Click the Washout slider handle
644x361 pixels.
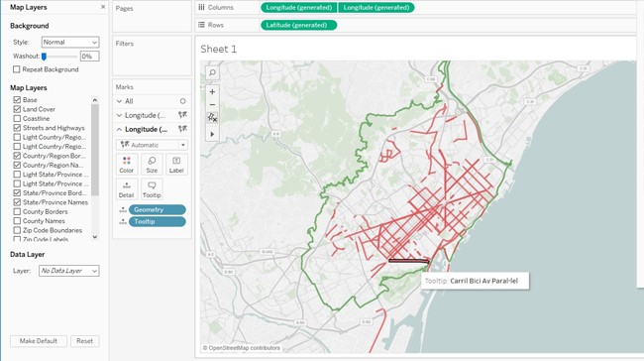click(x=44, y=57)
